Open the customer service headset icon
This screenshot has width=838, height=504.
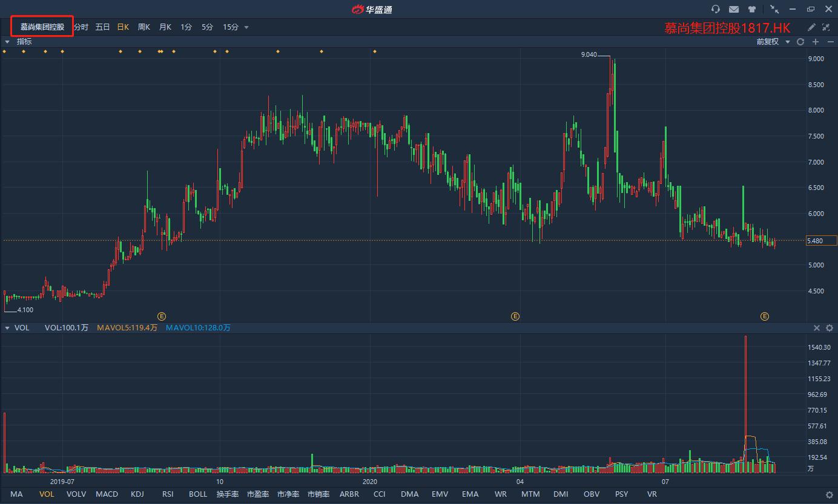pyautogui.click(x=715, y=9)
